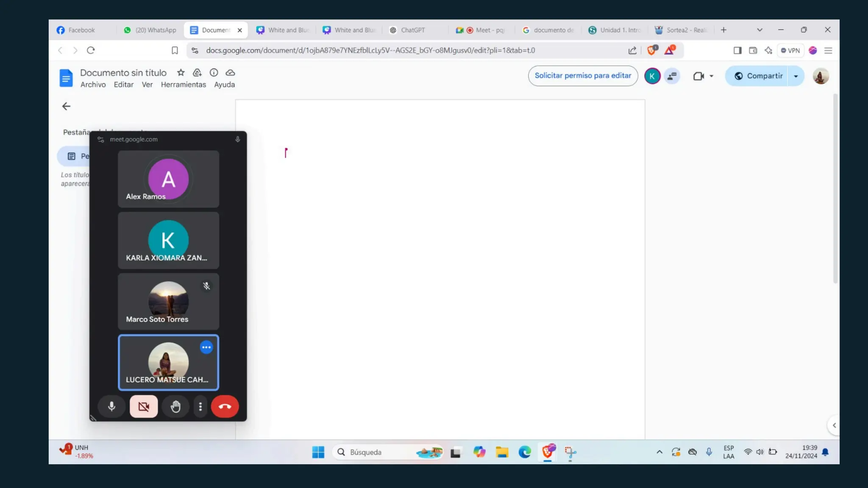The height and width of the screenshot is (488, 868).
Task: Open the three-dot options on Lucero's tile
Action: coord(206,347)
